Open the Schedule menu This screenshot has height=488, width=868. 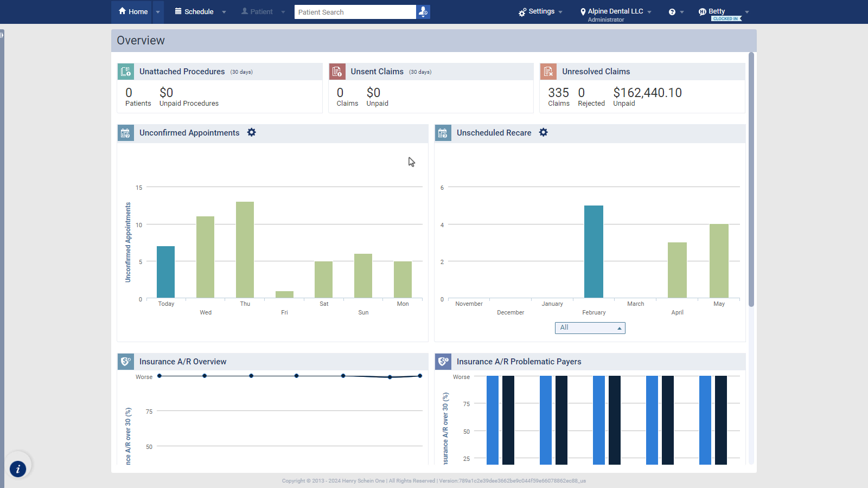point(200,12)
